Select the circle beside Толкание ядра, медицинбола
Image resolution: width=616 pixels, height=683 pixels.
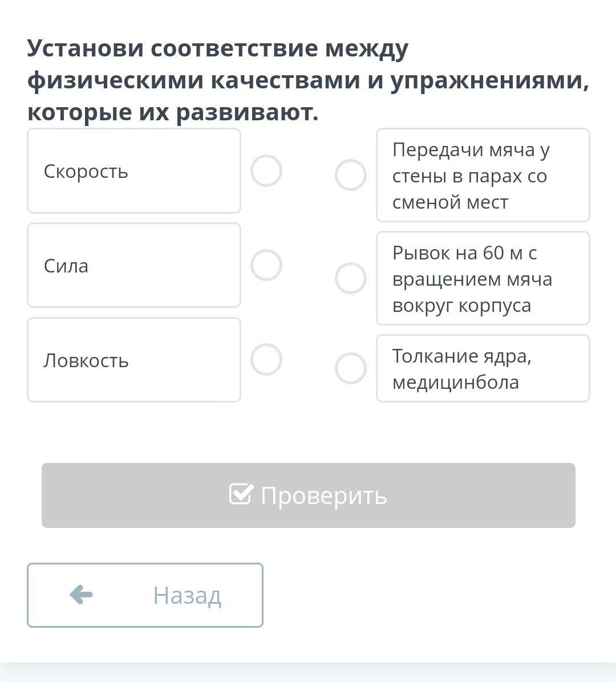350,368
